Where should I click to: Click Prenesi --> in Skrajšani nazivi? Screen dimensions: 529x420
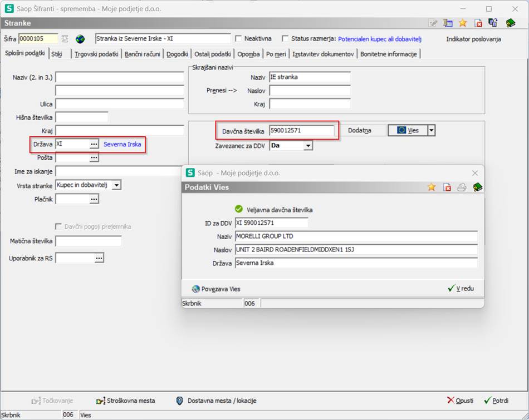[x=221, y=90]
